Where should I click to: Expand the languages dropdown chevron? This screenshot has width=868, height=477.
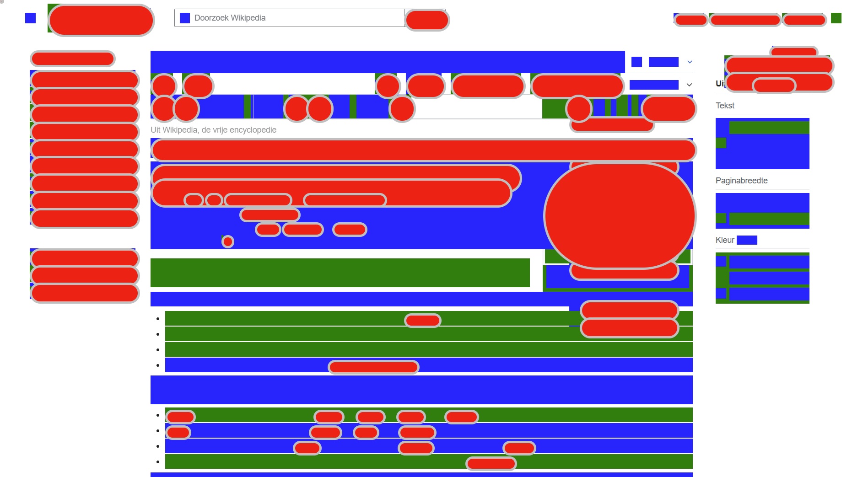click(690, 62)
